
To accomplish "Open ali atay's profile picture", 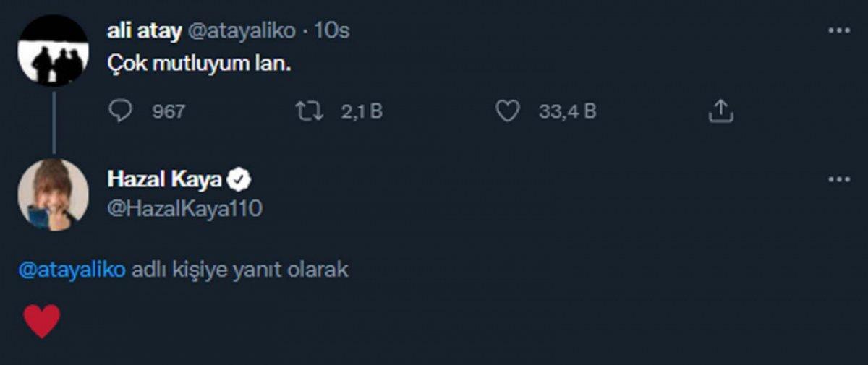I will (x=53, y=51).
